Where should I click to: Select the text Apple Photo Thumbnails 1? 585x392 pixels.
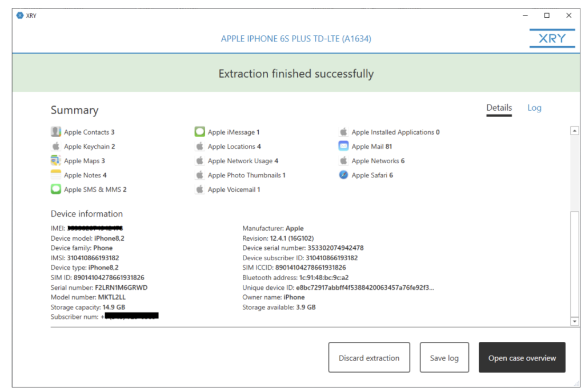click(247, 175)
